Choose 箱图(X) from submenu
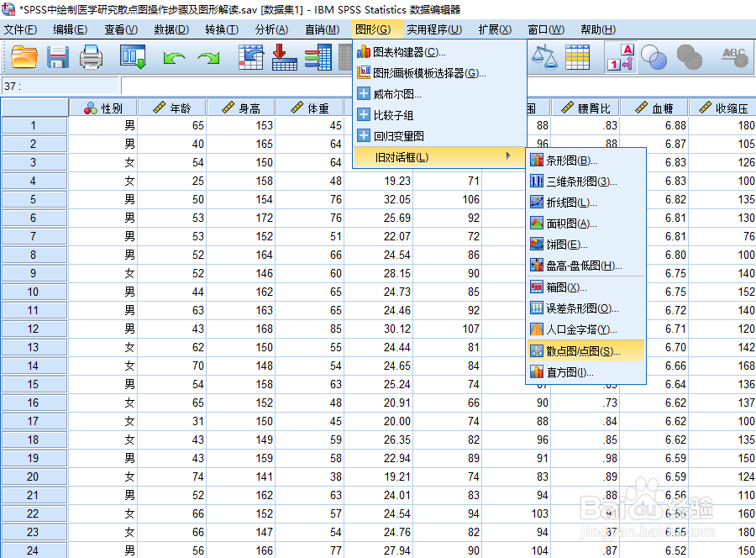The width and height of the screenshot is (756, 558). click(x=586, y=287)
